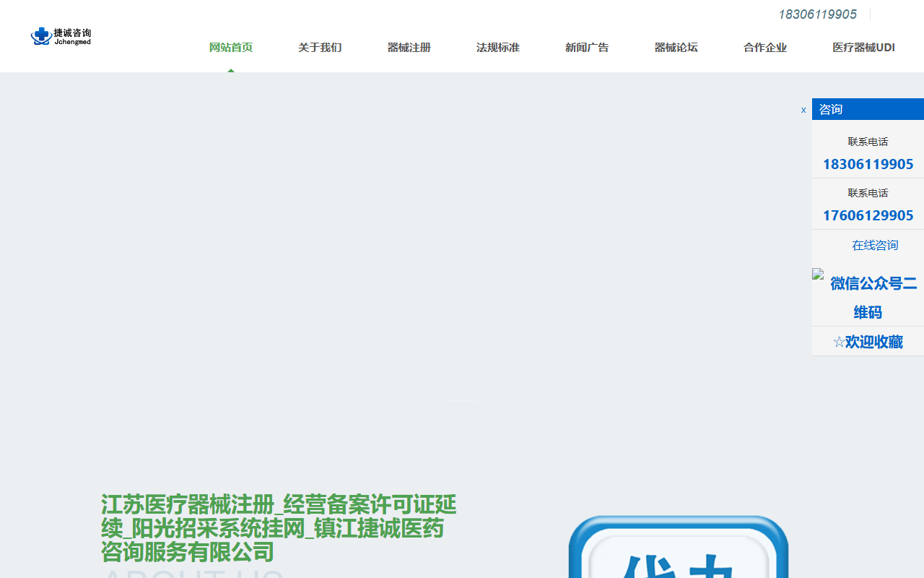This screenshot has width=924, height=578.
Task: Close the 咨询 side panel with the x
Action: tap(803, 110)
